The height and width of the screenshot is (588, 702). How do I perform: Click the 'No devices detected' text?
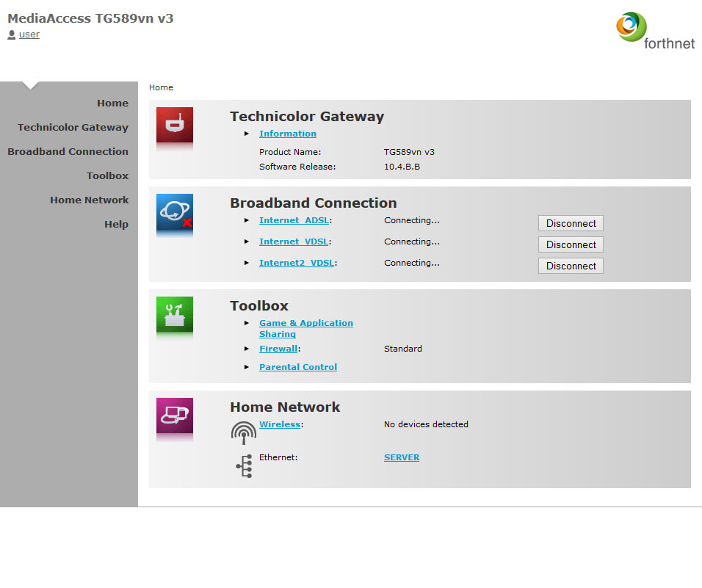426,424
